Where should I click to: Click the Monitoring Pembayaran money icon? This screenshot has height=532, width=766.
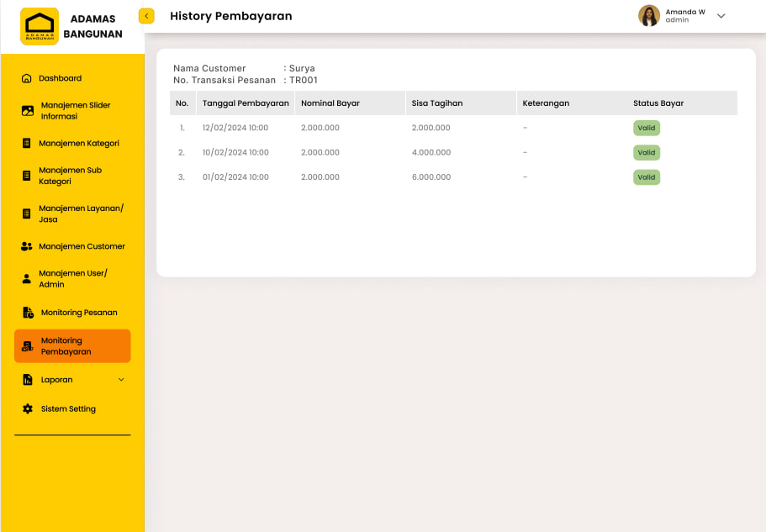28,346
